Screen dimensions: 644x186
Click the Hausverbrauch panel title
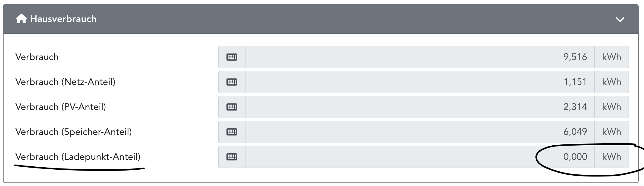(x=63, y=19)
